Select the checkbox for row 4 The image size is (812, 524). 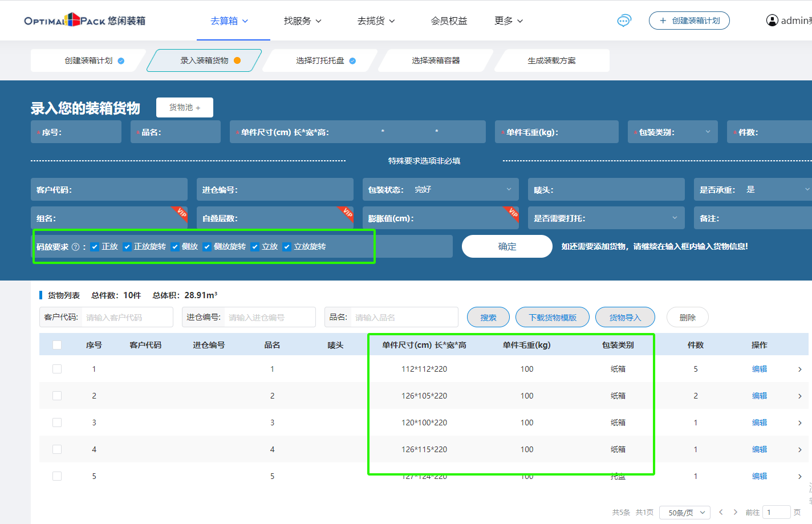click(57, 449)
